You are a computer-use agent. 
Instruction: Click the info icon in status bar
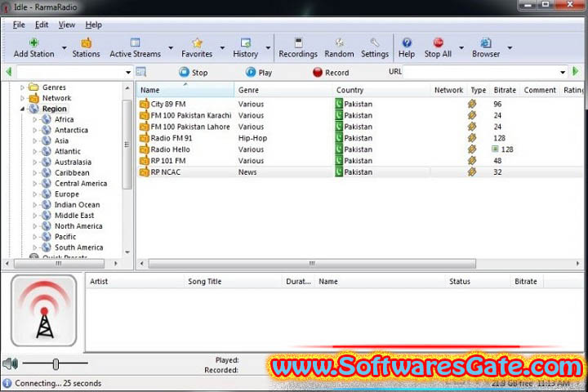tap(7, 383)
